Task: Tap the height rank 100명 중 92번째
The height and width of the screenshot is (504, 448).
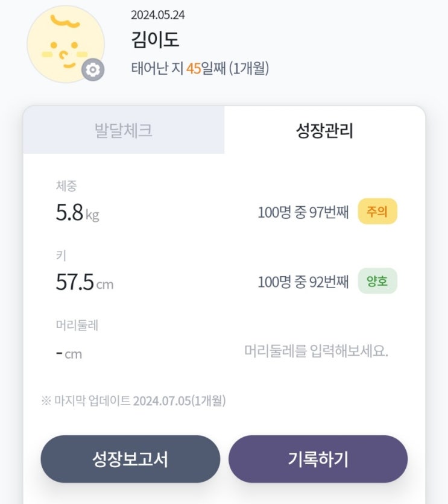Action: (303, 282)
